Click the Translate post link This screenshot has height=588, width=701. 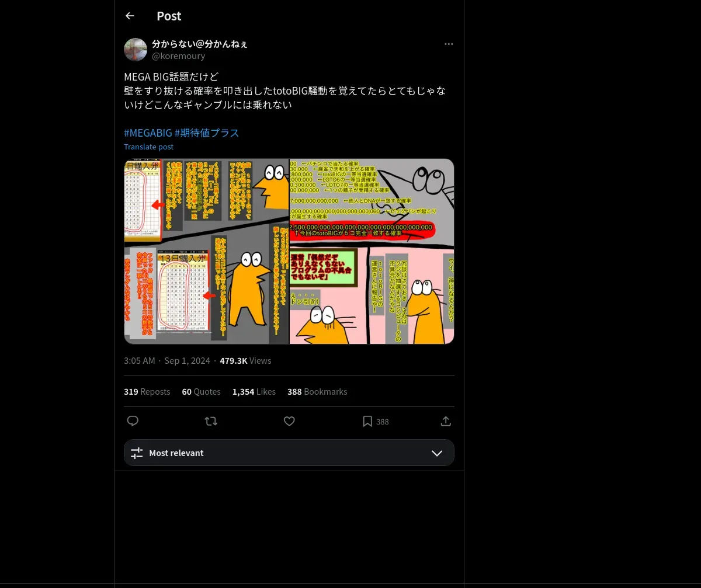click(148, 147)
